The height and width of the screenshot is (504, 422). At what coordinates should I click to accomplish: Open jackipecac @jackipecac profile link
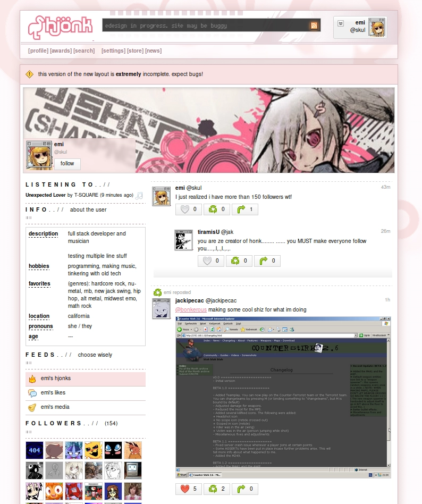(x=206, y=300)
